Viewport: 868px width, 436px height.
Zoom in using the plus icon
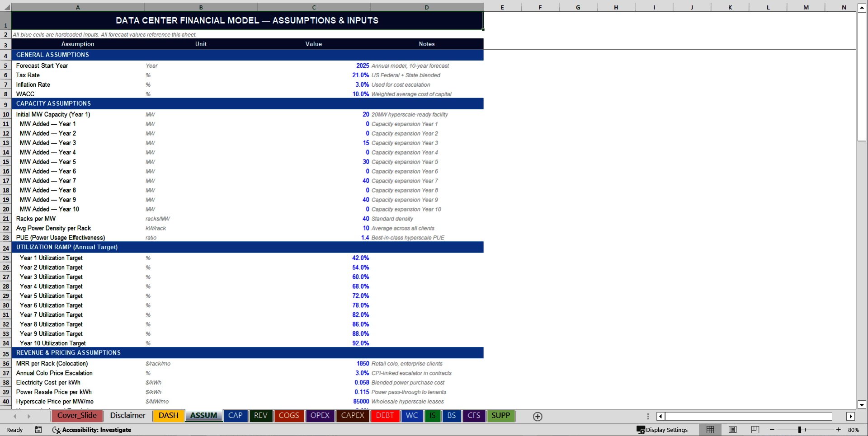(x=839, y=430)
